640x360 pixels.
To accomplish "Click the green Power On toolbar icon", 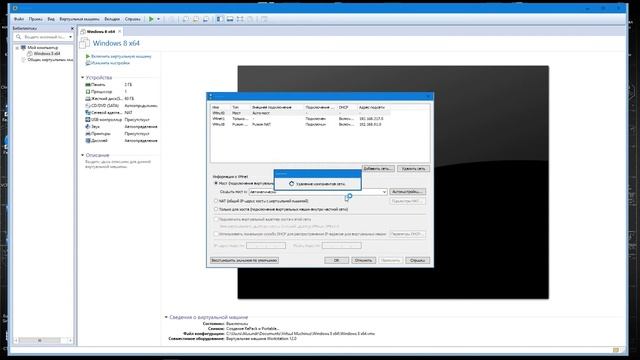I will coord(151,19).
